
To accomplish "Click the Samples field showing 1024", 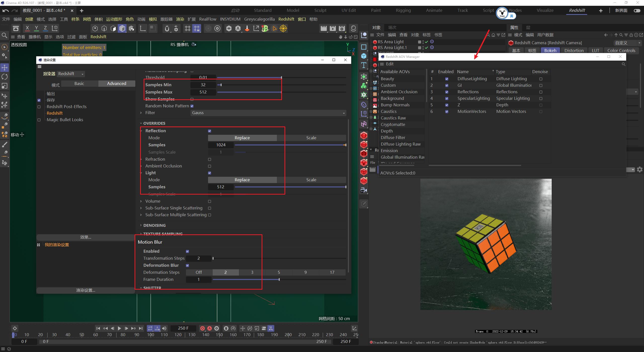I will point(221,145).
